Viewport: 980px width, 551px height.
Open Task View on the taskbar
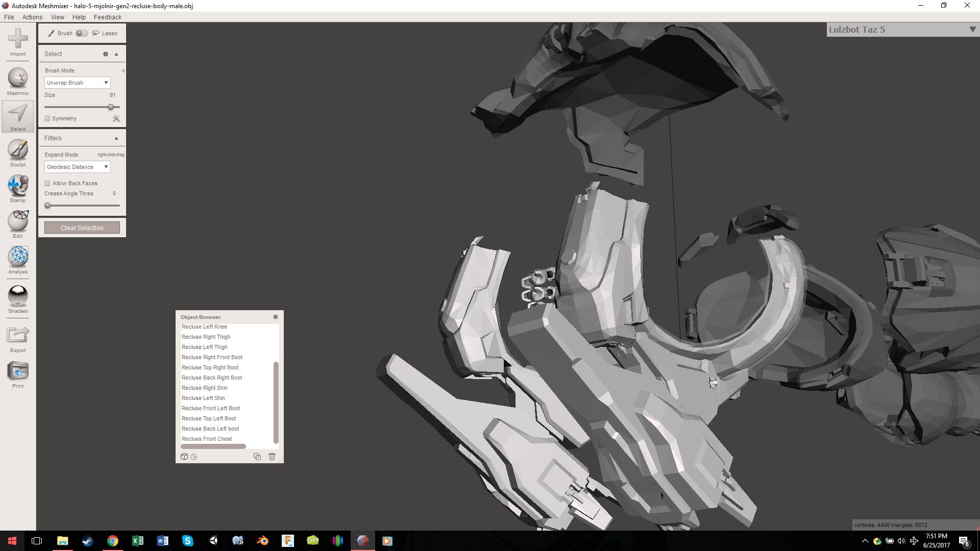coord(37,541)
